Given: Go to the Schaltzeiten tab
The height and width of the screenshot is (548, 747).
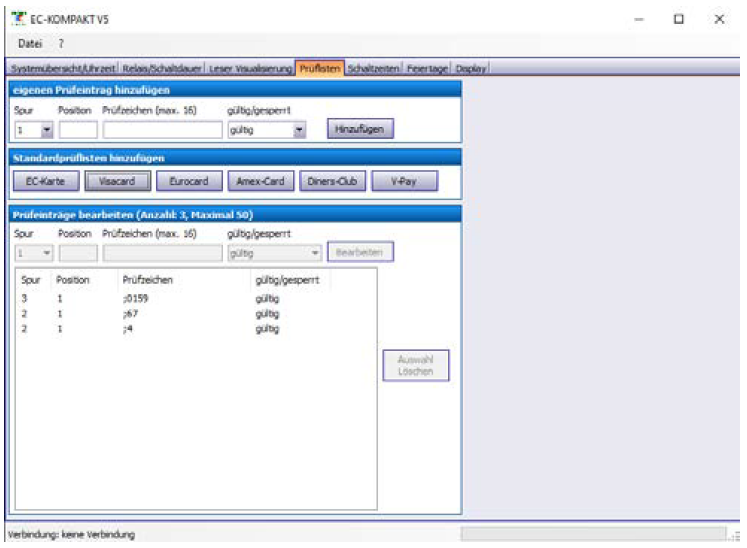Looking at the screenshot, I should coord(374,69).
